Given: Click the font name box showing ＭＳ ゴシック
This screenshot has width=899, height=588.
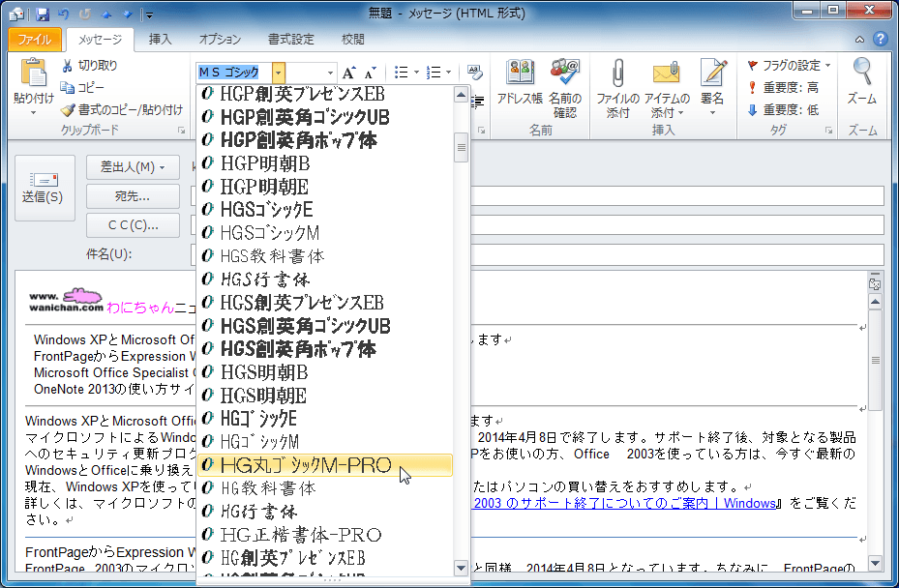Looking at the screenshot, I should 234,73.
